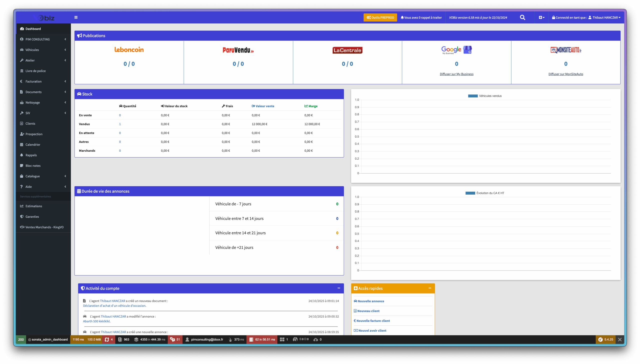Expand the Facturation section
The width and height of the screenshot is (640, 364).
click(34, 81)
